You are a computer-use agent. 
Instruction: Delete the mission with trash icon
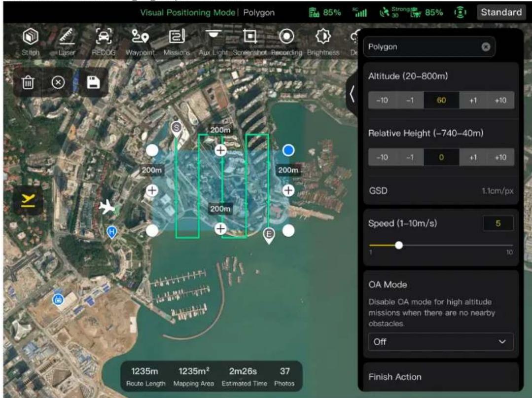pos(28,82)
